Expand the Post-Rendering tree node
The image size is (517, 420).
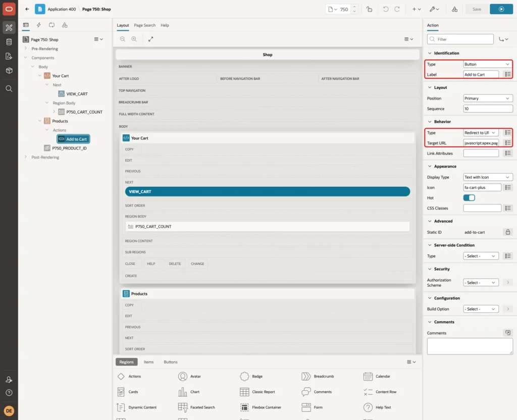pos(26,157)
